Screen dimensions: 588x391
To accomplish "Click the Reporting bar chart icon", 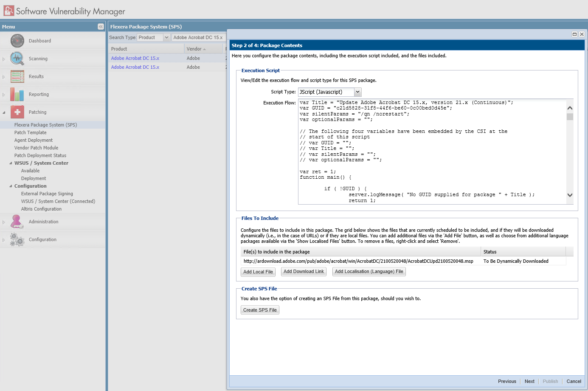I will click(17, 94).
